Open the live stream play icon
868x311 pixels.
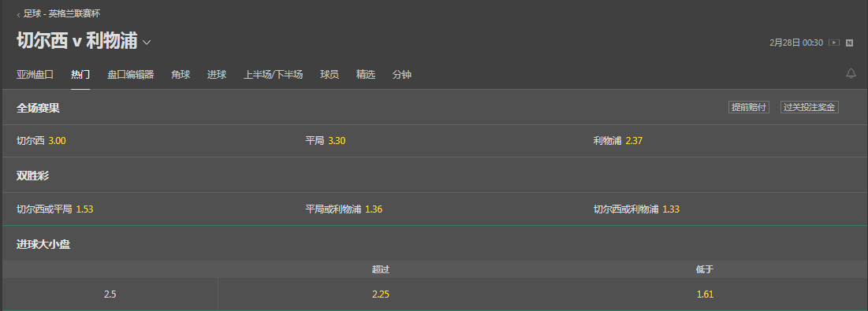pos(833,43)
